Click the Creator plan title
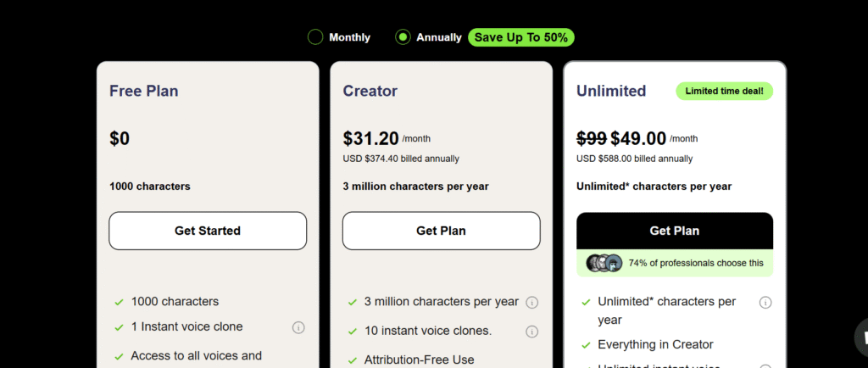The height and width of the screenshot is (368, 868). [x=370, y=91]
